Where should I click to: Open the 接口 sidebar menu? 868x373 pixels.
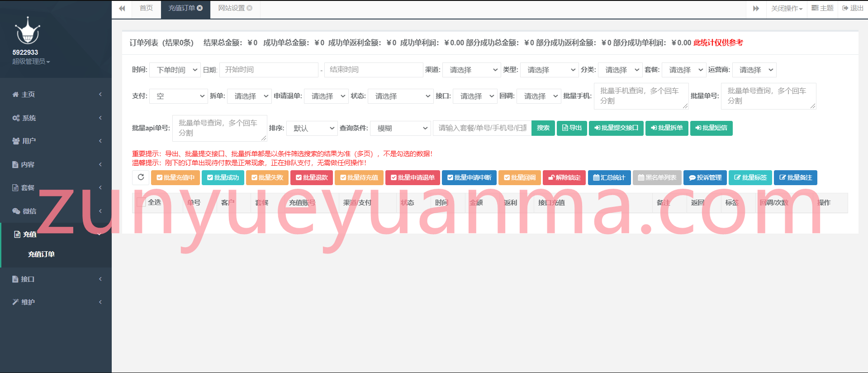56,279
